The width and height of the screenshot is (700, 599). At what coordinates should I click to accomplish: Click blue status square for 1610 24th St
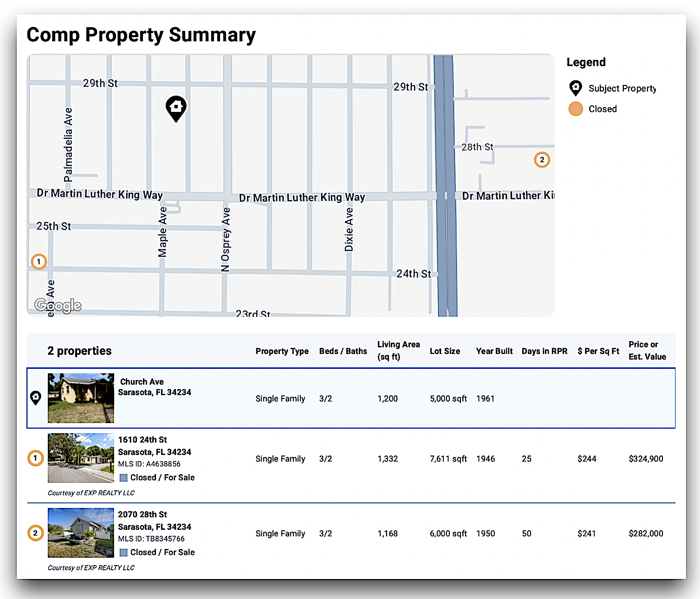[123, 478]
